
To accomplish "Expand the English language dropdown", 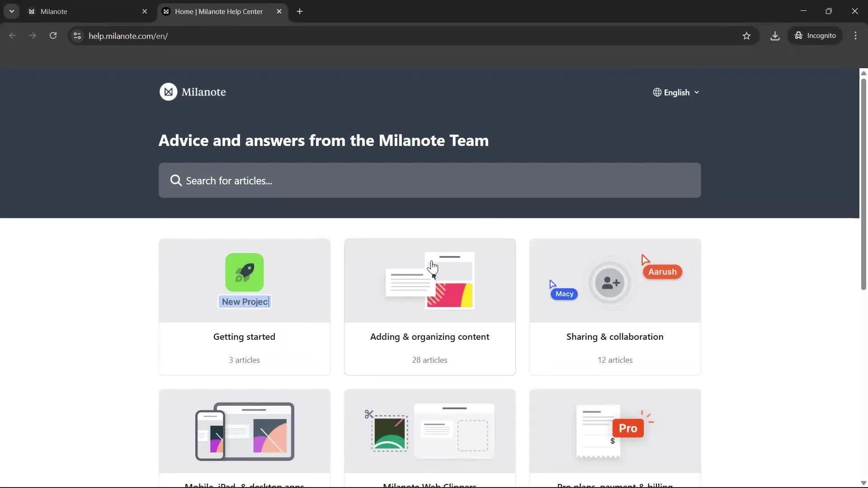I will pyautogui.click(x=696, y=92).
